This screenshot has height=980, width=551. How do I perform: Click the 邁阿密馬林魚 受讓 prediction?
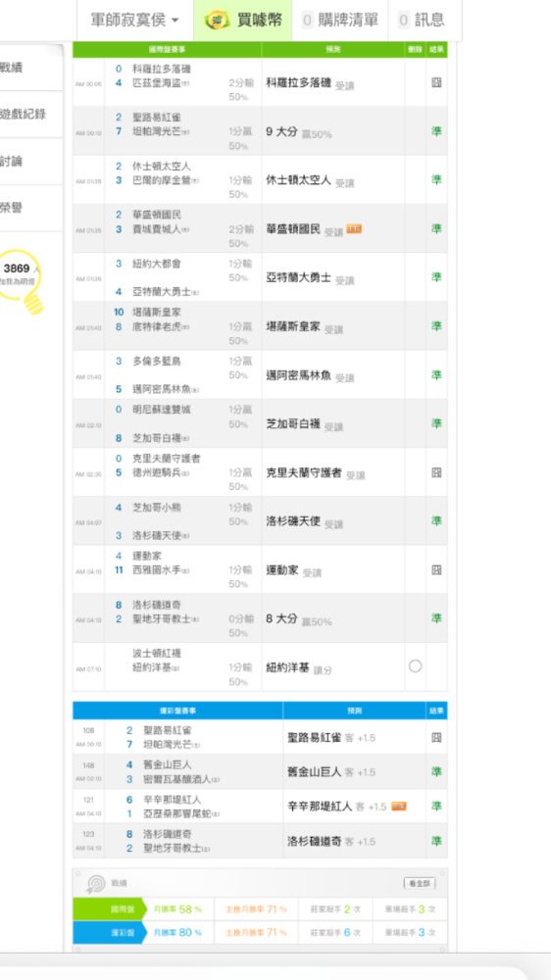[x=310, y=375]
